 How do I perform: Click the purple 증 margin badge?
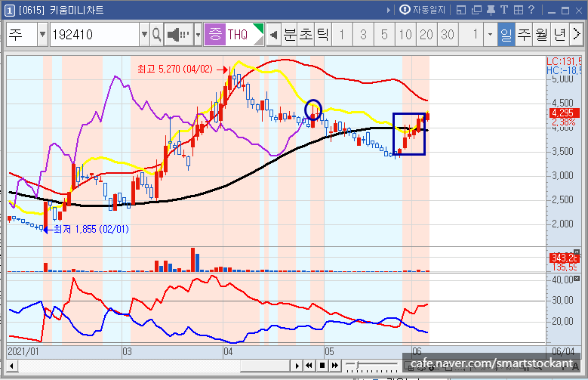pos(215,35)
